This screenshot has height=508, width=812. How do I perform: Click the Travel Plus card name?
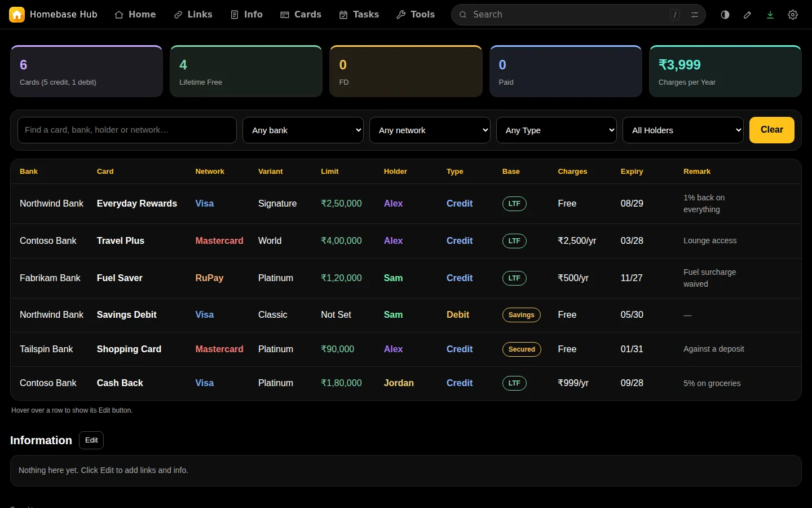(121, 241)
